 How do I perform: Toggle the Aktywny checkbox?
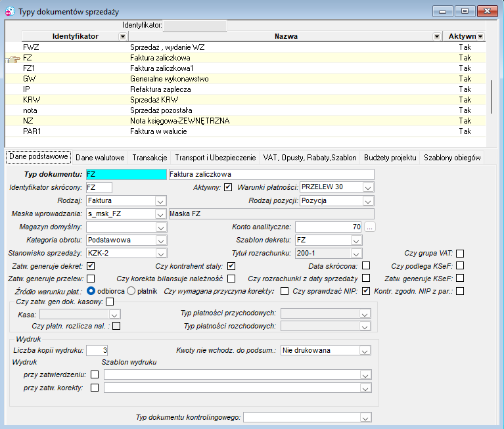click(x=228, y=187)
